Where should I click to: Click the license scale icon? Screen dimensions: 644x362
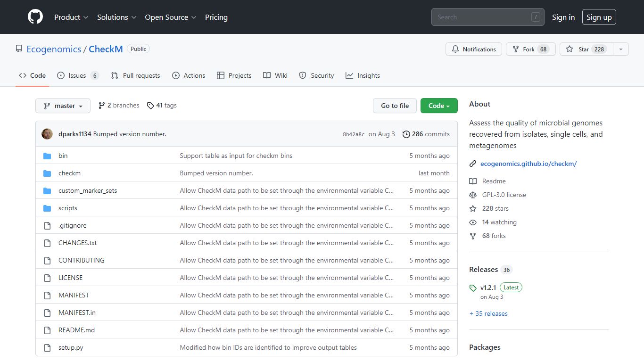(x=473, y=195)
